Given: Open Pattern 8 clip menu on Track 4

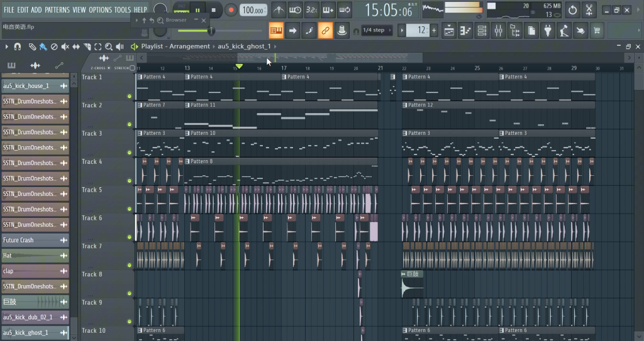Looking at the screenshot, I should point(187,161).
